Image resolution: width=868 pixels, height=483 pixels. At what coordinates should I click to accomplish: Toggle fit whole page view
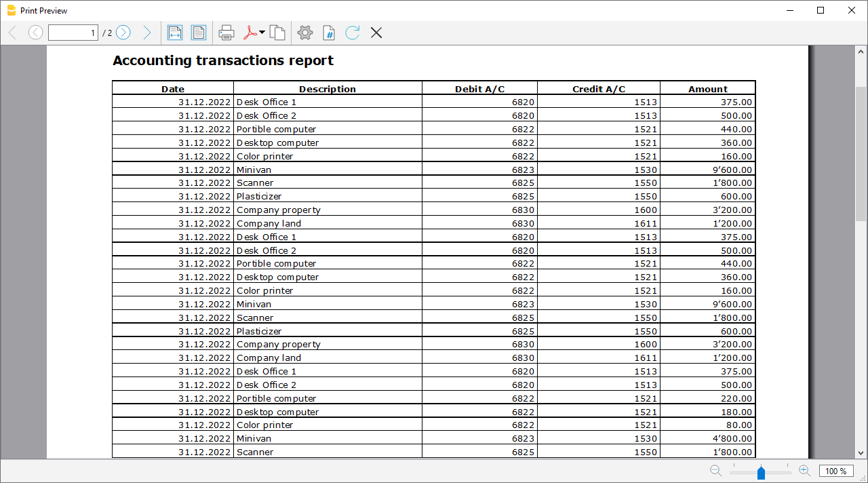tap(198, 33)
